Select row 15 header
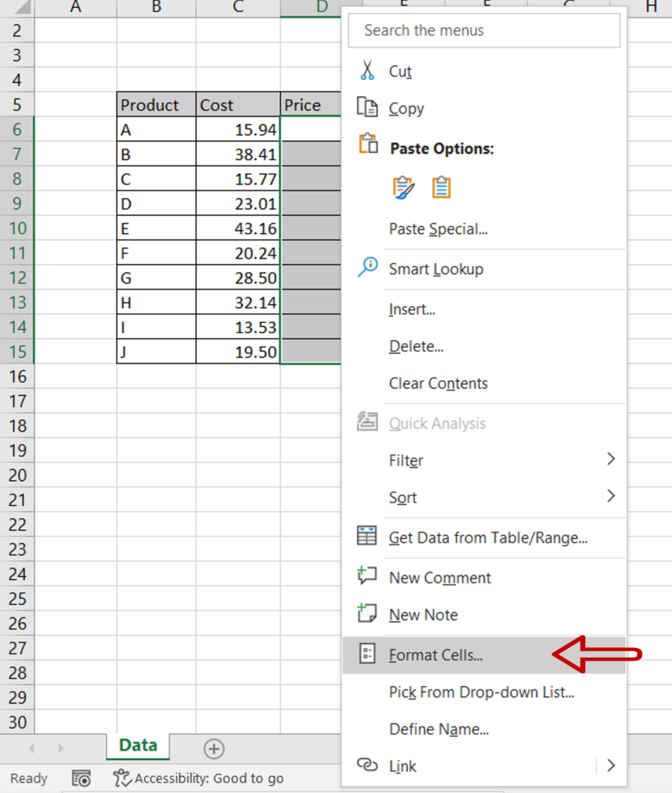This screenshot has width=672, height=793. (x=17, y=352)
